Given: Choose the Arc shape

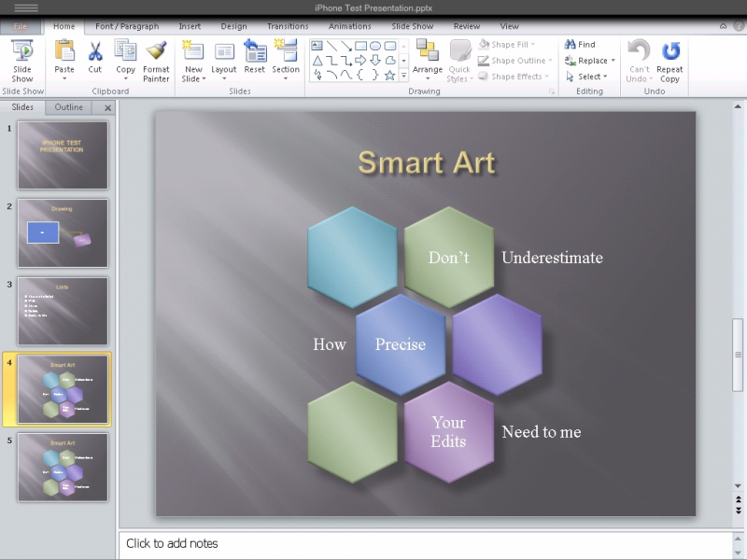Looking at the screenshot, I should point(331,76).
